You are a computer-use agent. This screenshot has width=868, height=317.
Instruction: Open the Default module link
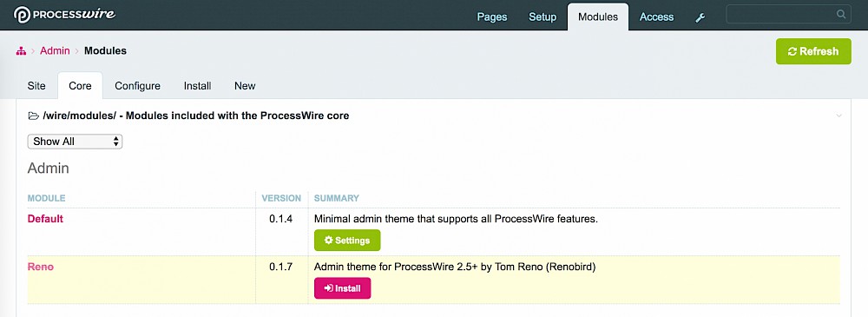click(45, 219)
